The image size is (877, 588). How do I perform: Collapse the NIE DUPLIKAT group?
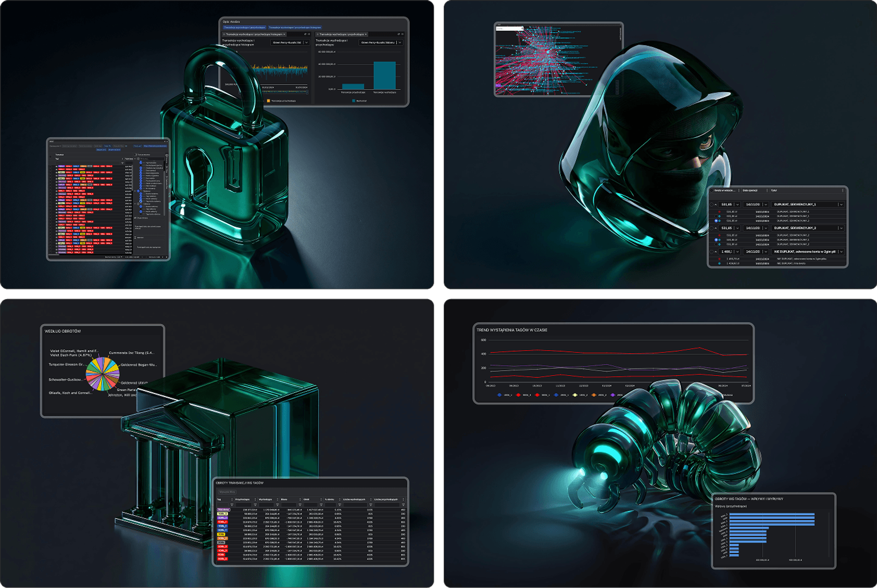[x=716, y=252]
